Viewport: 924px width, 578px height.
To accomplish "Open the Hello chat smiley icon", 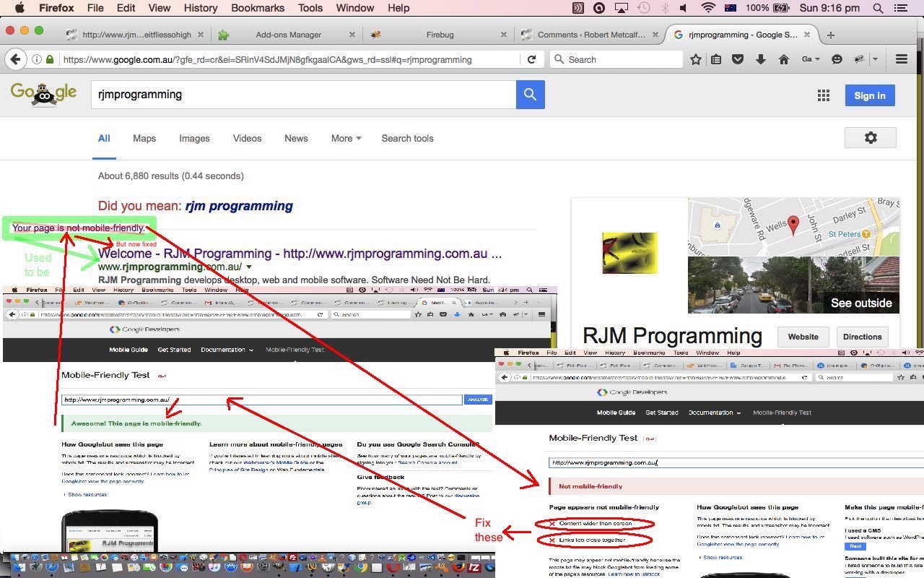I will coord(837,59).
